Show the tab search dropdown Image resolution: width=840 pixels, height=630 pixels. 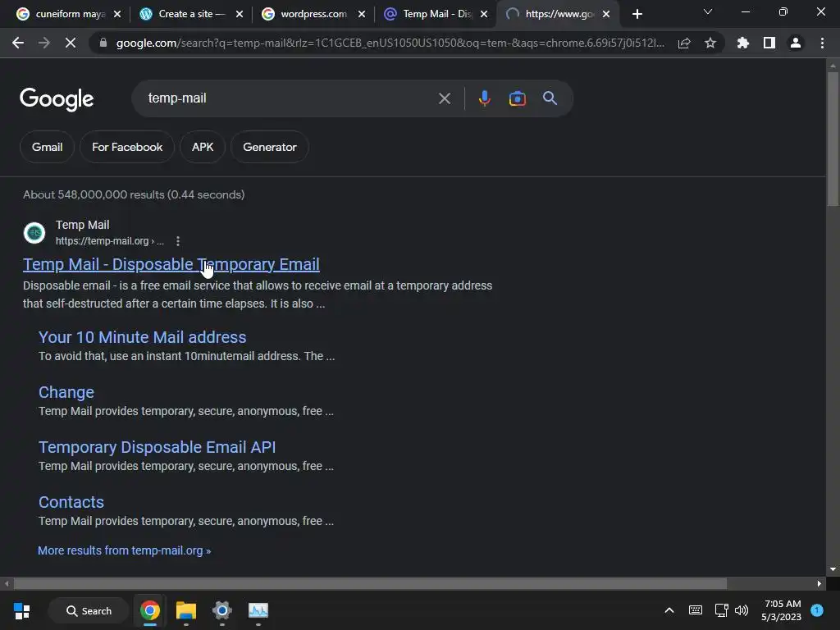[708, 11]
